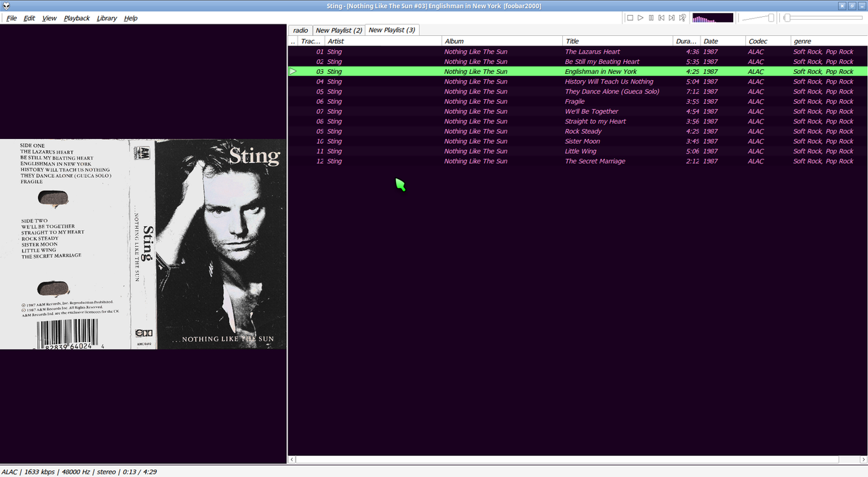Click Soft Rock, Pop Rock genre on track 01
Image resolution: width=868 pixels, height=477 pixels.
pos(823,52)
